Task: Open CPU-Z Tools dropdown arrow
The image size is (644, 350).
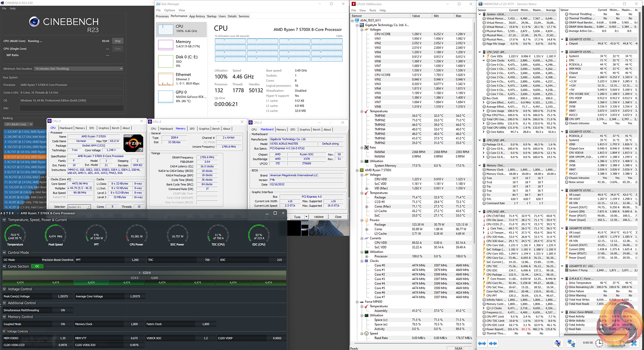Action: pyautogui.click(x=306, y=217)
